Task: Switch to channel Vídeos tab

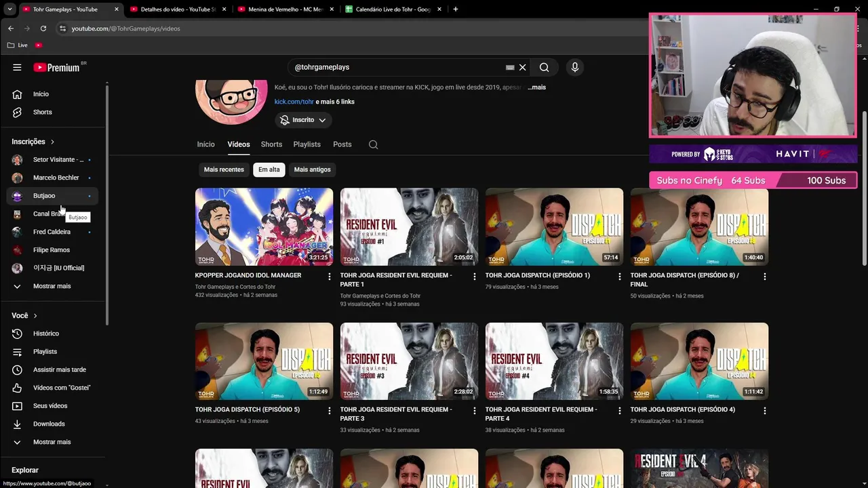Action: pyautogui.click(x=239, y=144)
